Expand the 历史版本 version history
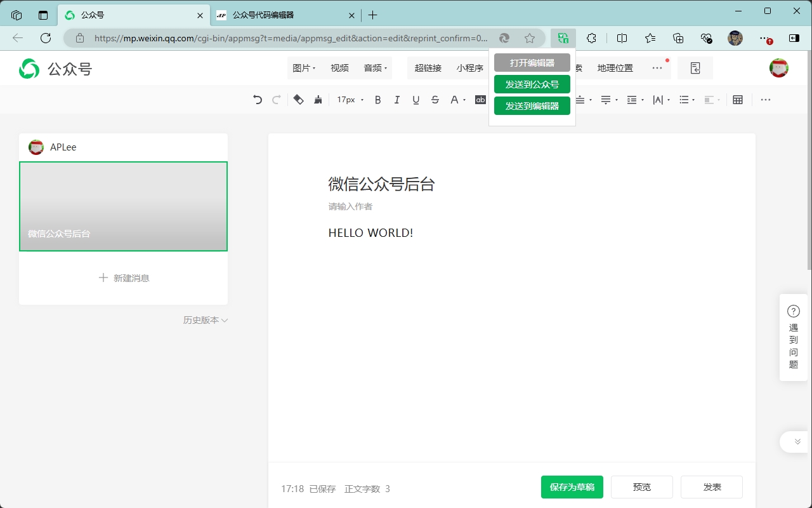The width and height of the screenshot is (812, 508). 206,320
